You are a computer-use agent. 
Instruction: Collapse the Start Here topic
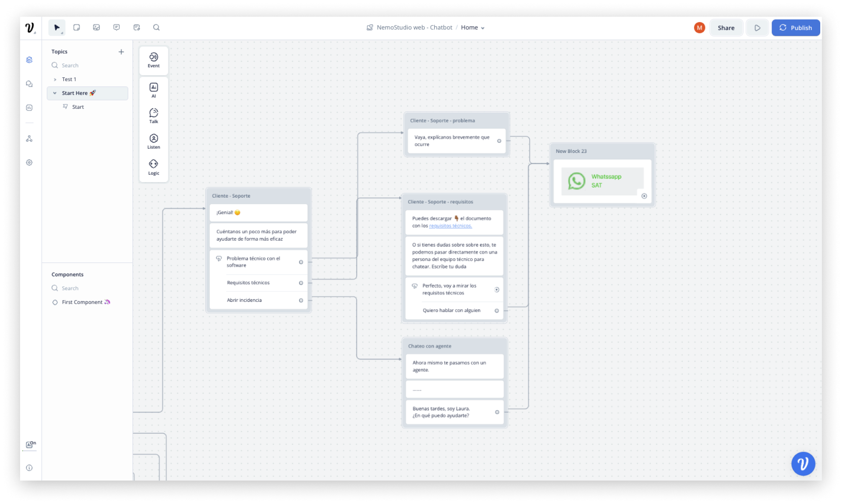(x=55, y=93)
